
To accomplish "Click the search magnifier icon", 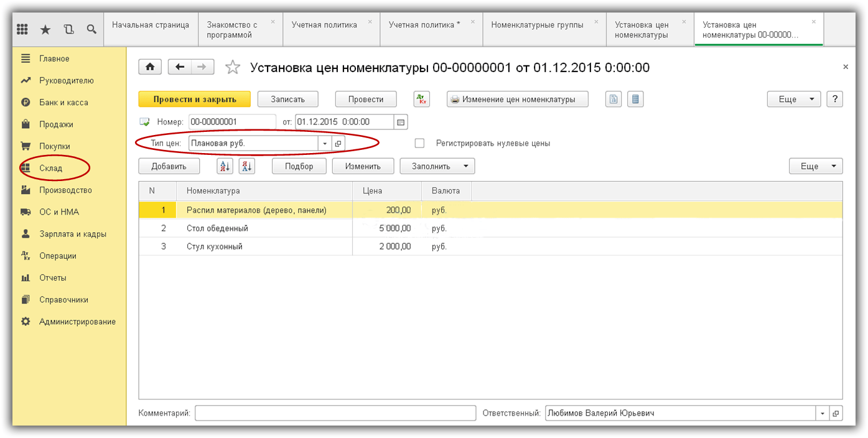I will click(91, 29).
